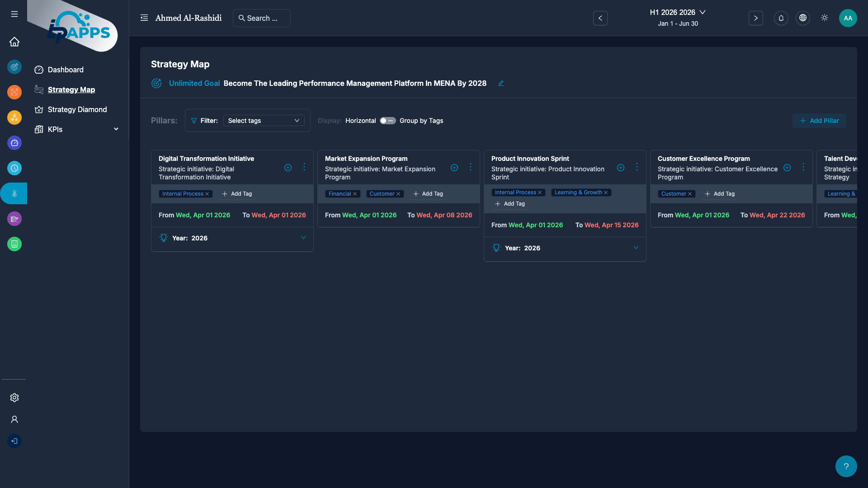Toggle Horizontal / Group by Tags switch
The height and width of the screenshot is (488, 868).
[387, 121]
